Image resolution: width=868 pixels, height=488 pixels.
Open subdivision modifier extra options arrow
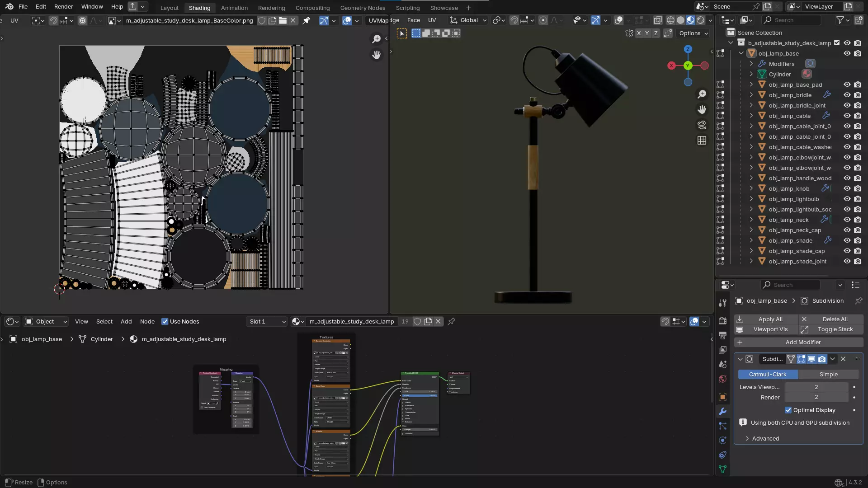click(833, 359)
